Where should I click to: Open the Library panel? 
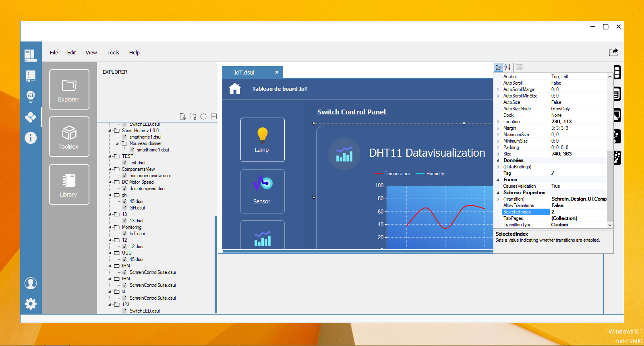coord(69,184)
